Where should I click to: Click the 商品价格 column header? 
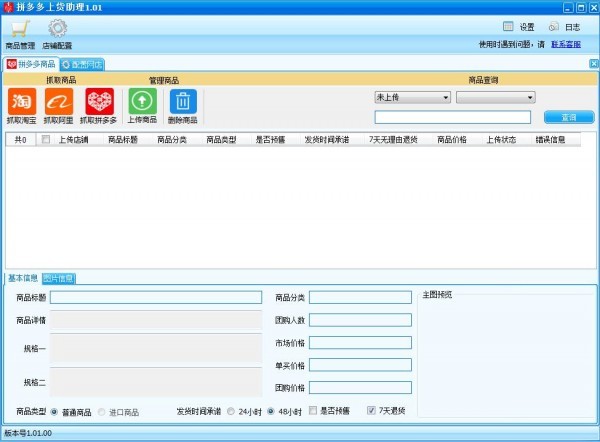click(x=452, y=140)
